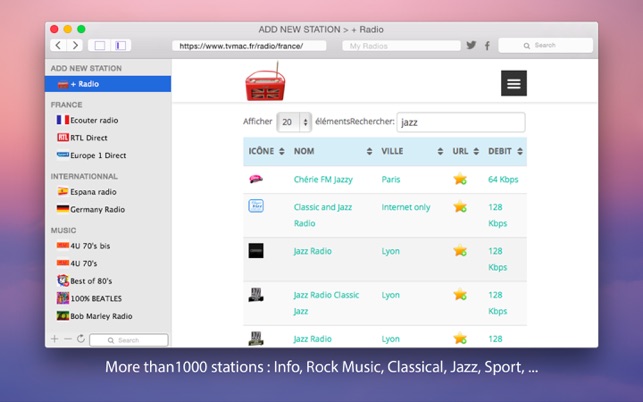The height and width of the screenshot is (402, 643).
Task: Click the 64 Kbps debit value
Action: (x=503, y=179)
